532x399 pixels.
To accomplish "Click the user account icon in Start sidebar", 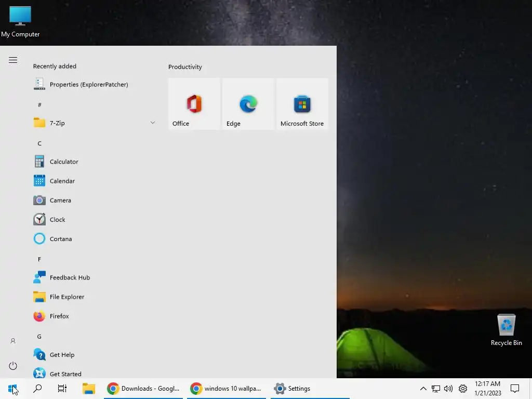I will click(x=13, y=341).
